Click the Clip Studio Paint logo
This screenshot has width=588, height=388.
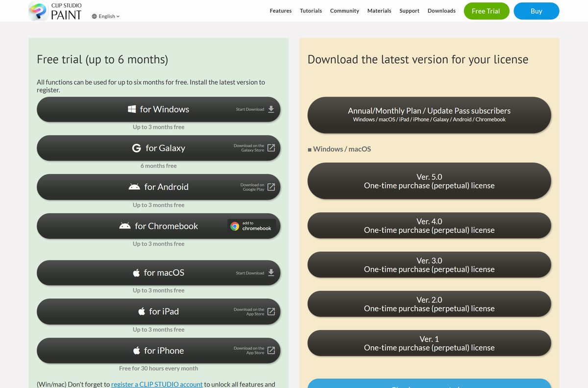pyautogui.click(x=55, y=11)
